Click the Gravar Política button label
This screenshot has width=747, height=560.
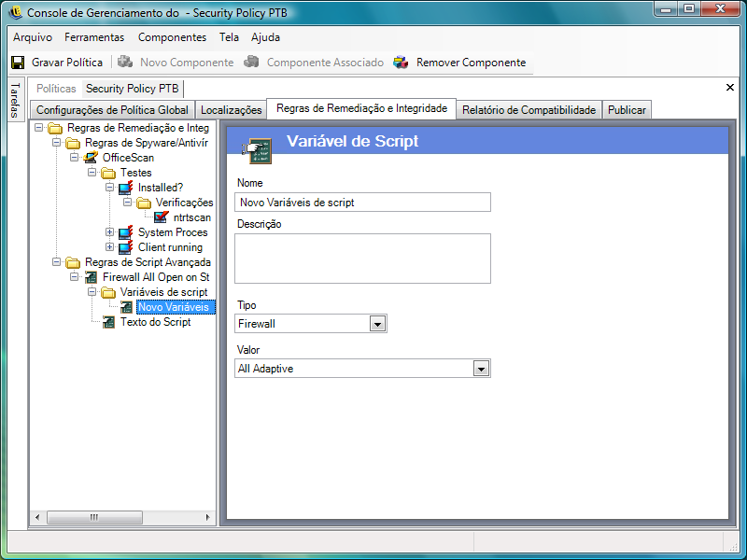(x=67, y=63)
